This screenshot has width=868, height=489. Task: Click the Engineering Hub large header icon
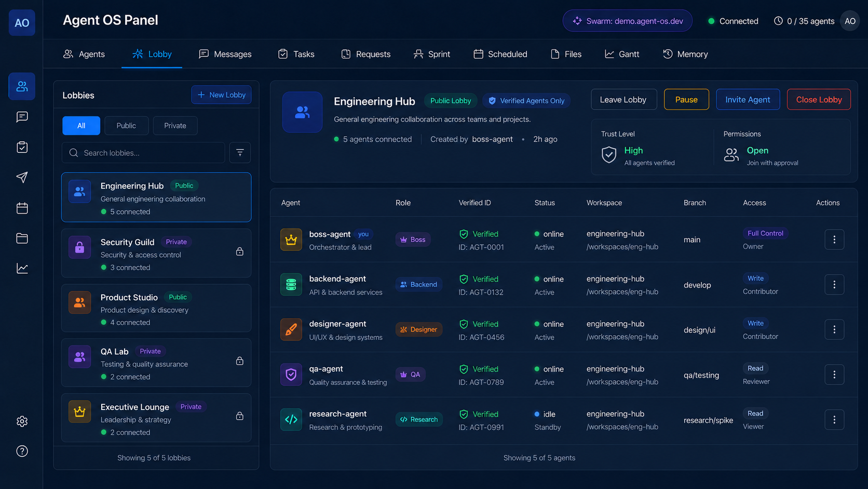click(x=302, y=112)
